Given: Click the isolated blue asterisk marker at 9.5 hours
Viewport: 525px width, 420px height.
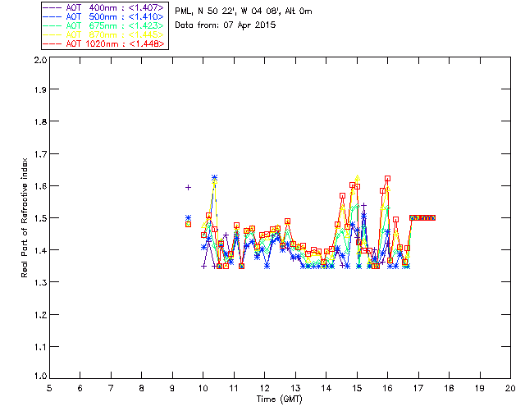Looking at the screenshot, I should 188,217.
